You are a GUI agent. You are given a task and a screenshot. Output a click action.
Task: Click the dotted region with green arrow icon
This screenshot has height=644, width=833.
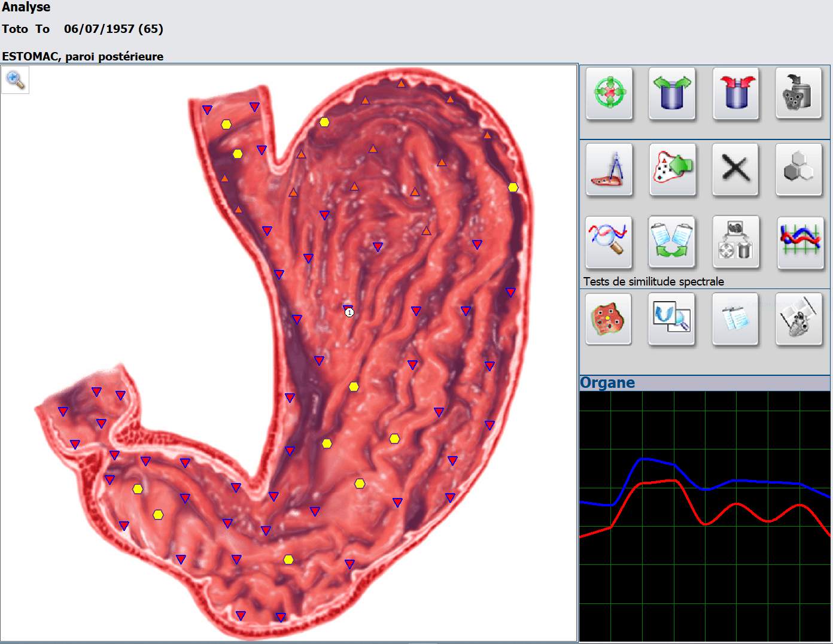point(673,170)
